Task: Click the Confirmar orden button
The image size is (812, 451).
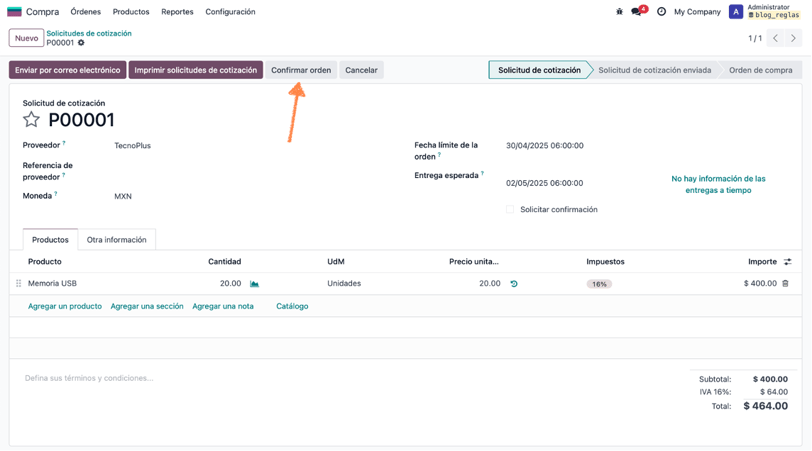Action: tap(301, 70)
